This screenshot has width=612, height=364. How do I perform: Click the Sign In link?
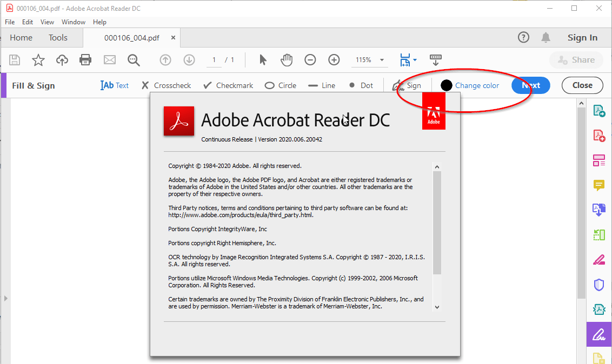coord(582,38)
